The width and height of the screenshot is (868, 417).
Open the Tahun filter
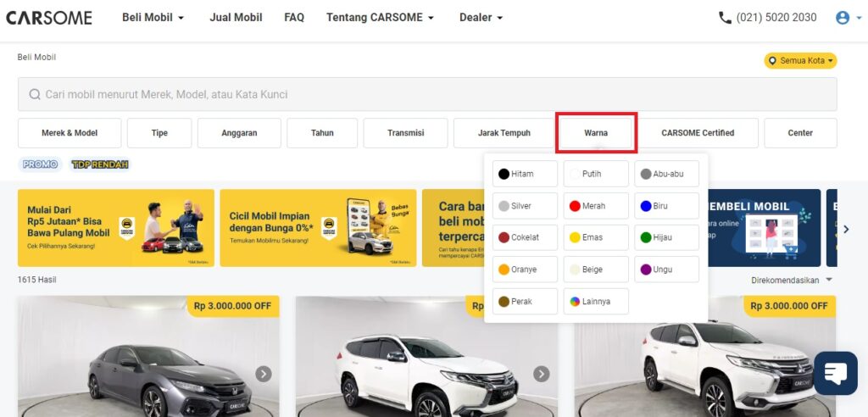(x=322, y=133)
